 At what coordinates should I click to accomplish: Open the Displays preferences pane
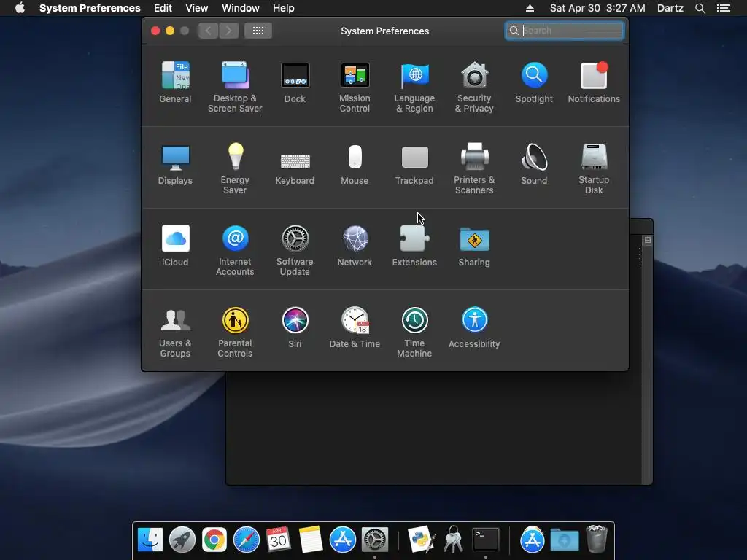click(x=175, y=164)
